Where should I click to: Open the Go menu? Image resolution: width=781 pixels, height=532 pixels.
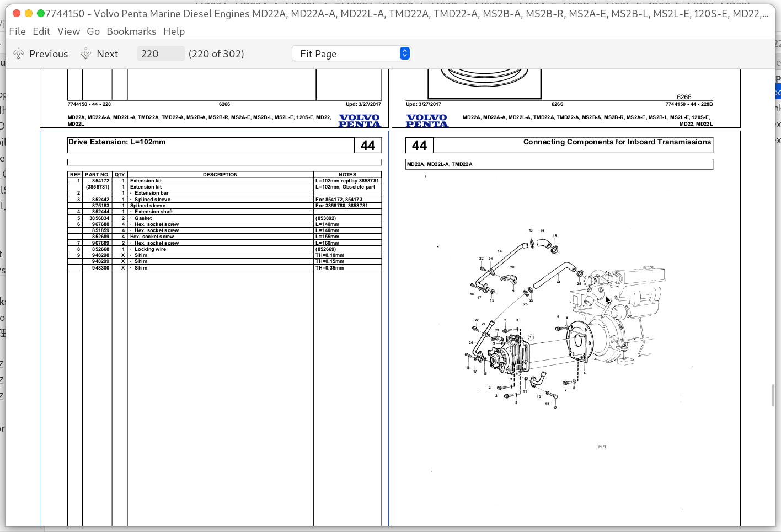[93, 31]
